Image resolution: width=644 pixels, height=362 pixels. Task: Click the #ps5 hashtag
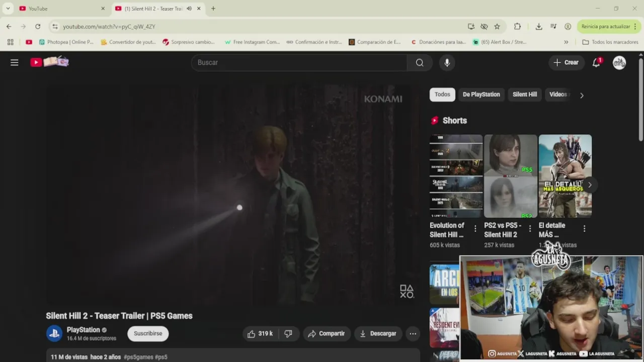click(x=161, y=357)
